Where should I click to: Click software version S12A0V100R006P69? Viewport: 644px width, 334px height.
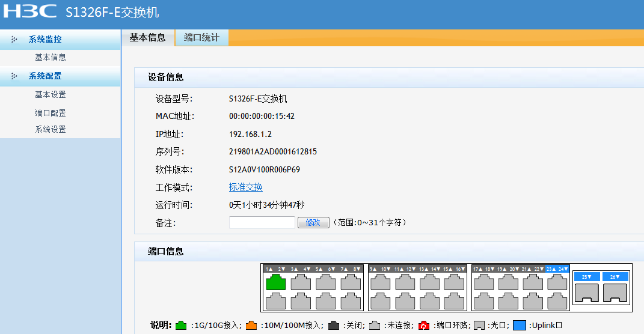tap(265, 169)
